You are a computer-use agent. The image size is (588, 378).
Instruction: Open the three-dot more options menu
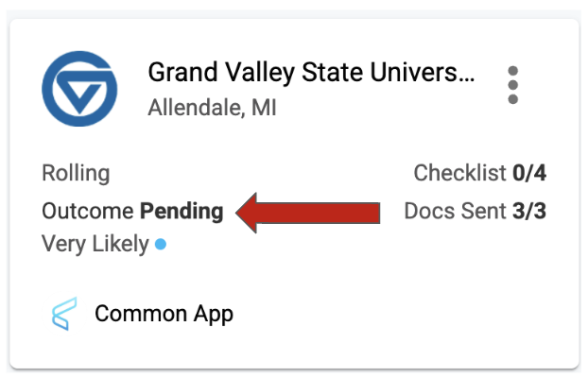[x=512, y=85]
